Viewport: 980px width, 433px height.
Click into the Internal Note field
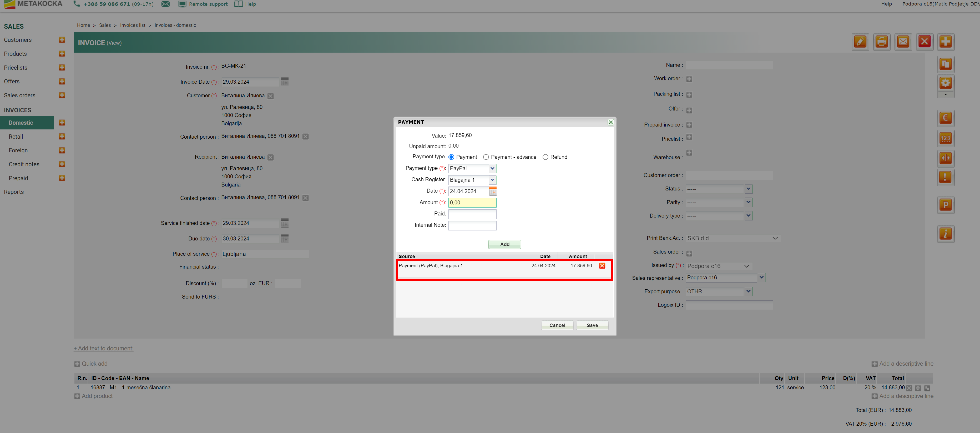472,225
